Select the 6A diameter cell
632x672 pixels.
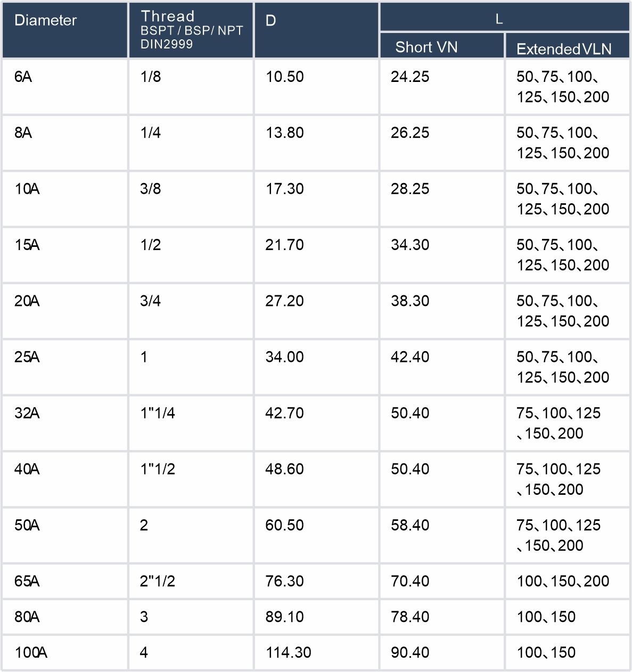point(23,77)
